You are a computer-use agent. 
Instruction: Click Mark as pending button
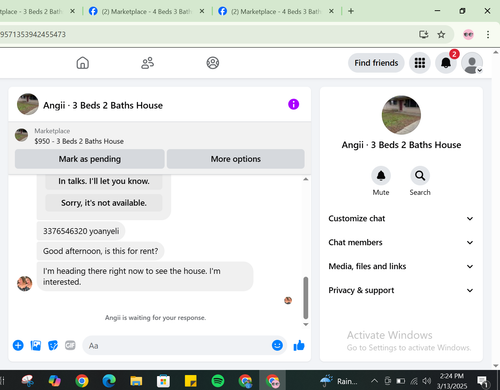coord(90,159)
